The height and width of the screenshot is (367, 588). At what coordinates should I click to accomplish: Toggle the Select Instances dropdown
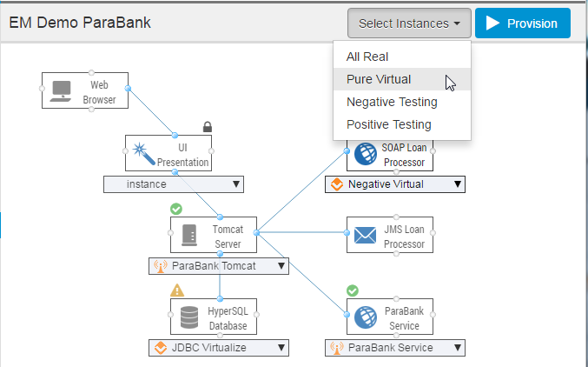coord(409,23)
